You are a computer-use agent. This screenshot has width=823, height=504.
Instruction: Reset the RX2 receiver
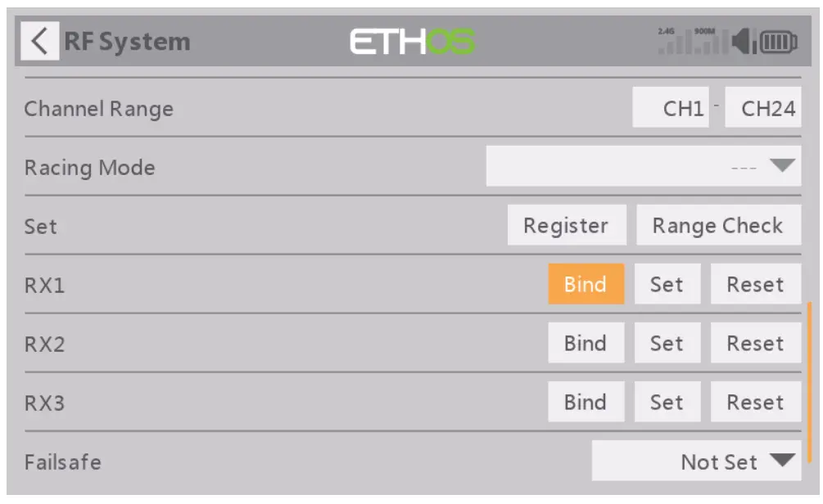point(755,344)
